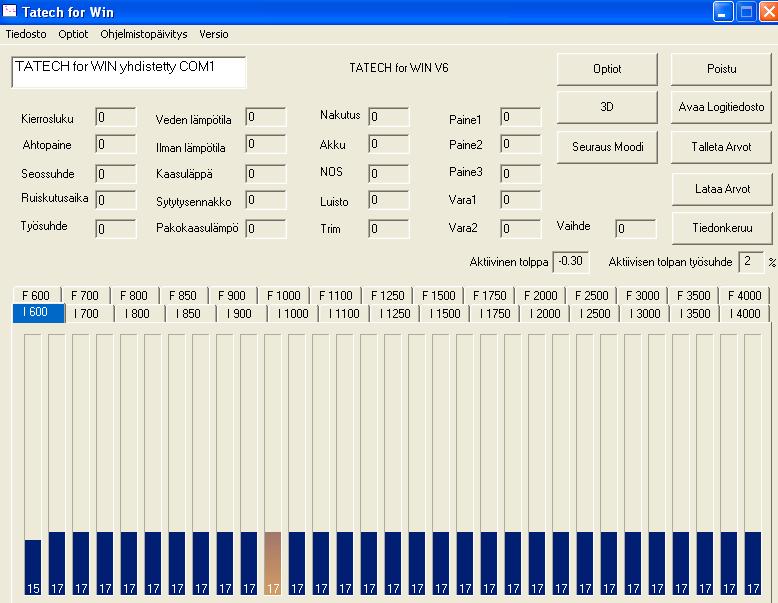Select the F 1100 tab
This screenshot has height=603, width=778.
pos(336,296)
